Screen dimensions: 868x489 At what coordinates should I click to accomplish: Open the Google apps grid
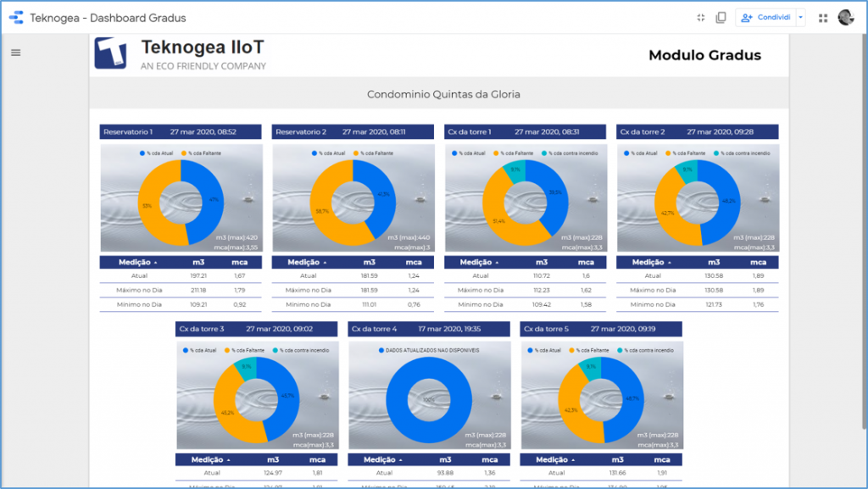tap(823, 19)
